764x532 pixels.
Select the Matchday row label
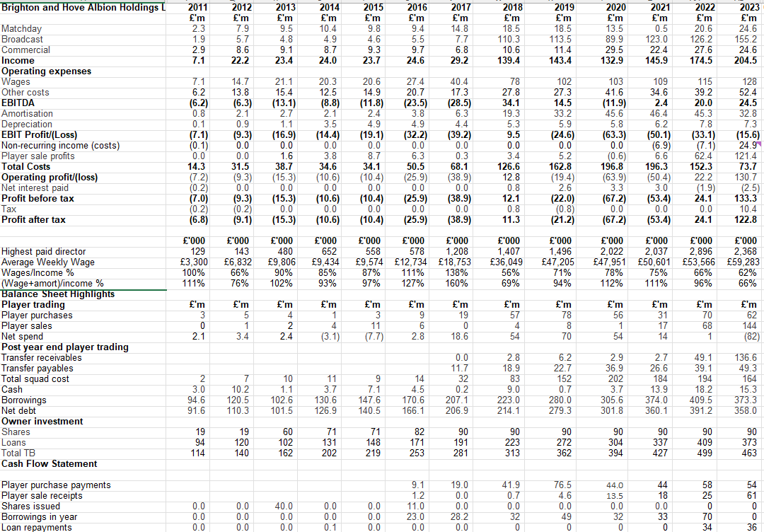pyautogui.click(x=21, y=29)
